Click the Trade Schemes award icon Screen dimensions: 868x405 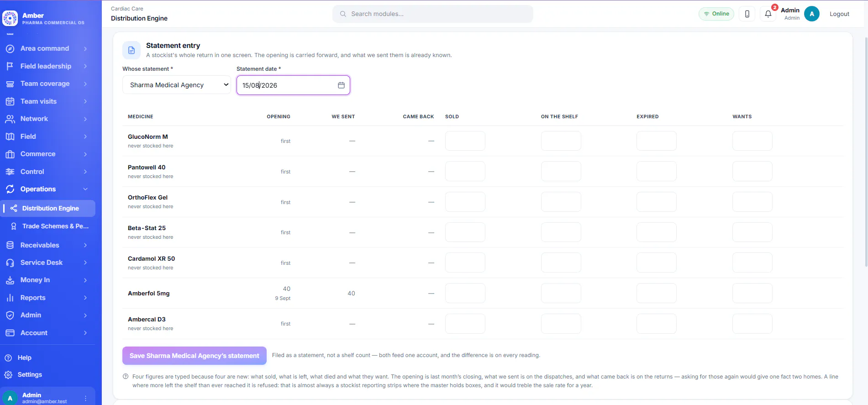coord(14,226)
